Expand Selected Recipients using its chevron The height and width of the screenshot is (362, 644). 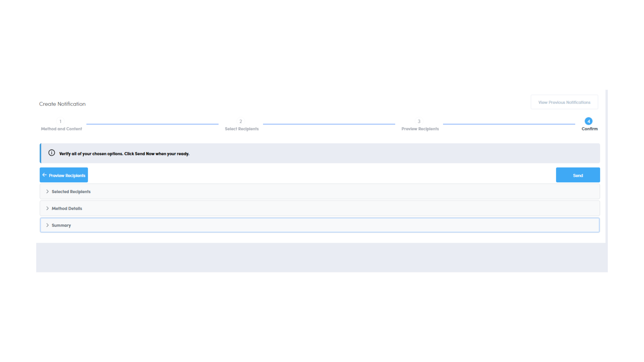pos(47,192)
